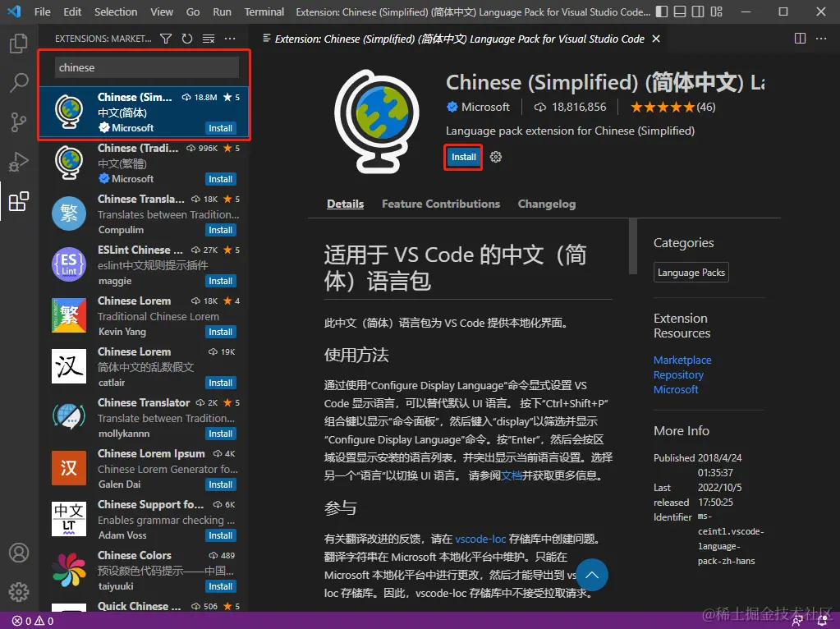The width and height of the screenshot is (840, 629).
Task: Open the Explorer view in activity bar
Action: (x=19, y=44)
